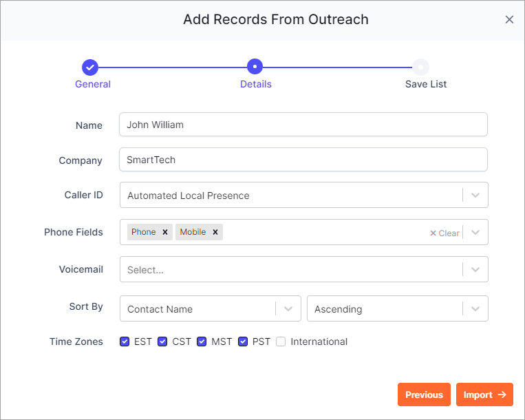Go to the General step label

(x=93, y=84)
